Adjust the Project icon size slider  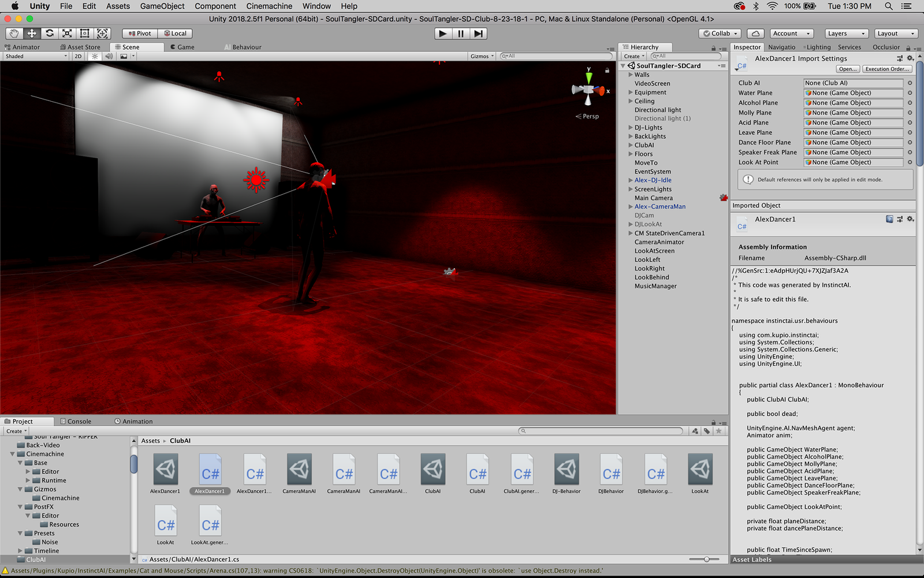[x=706, y=560]
